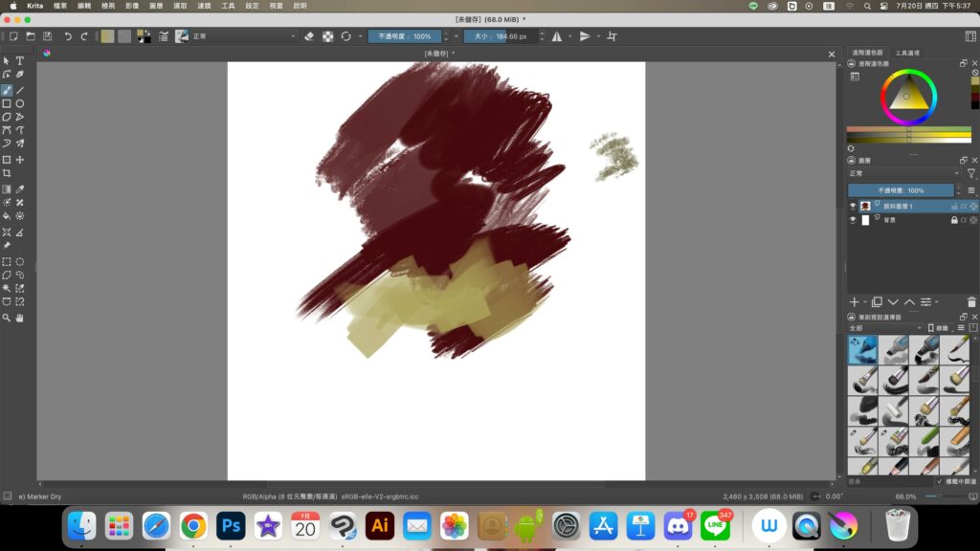980x551 pixels.
Task: Click the layer opacity slider
Action: (x=901, y=190)
